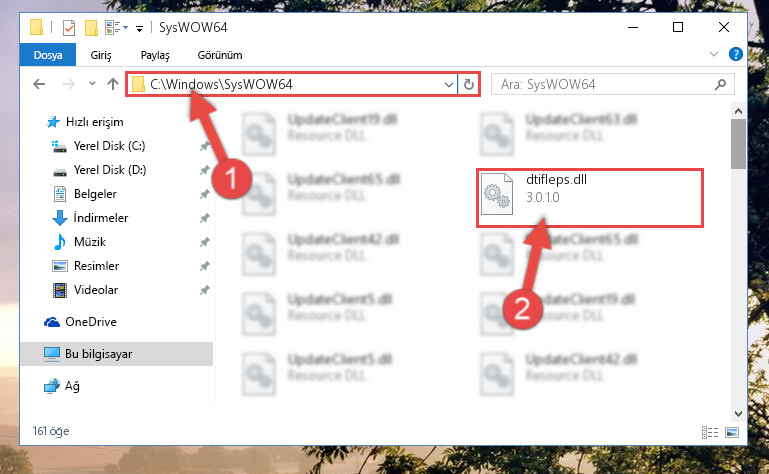
Task: Unpin Belgeler using its pin icon
Action: (x=205, y=194)
